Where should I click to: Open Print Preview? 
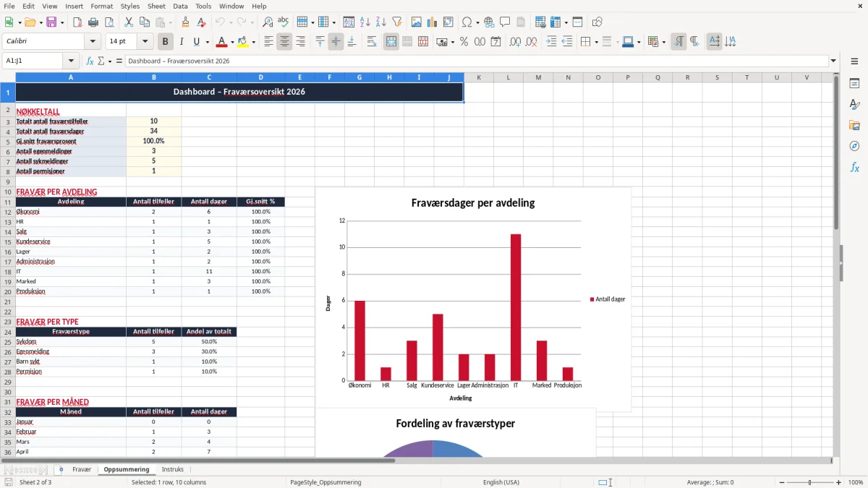pyautogui.click(x=108, y=22)
